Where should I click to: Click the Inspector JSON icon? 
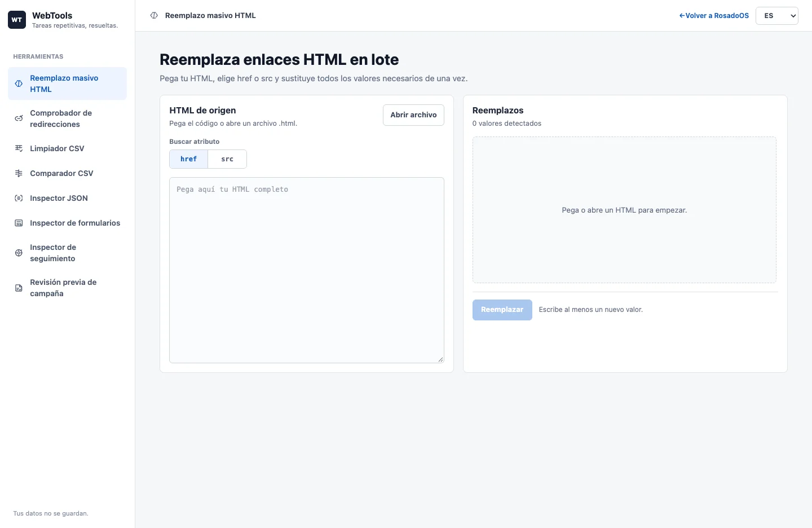[x=19, y=198]
